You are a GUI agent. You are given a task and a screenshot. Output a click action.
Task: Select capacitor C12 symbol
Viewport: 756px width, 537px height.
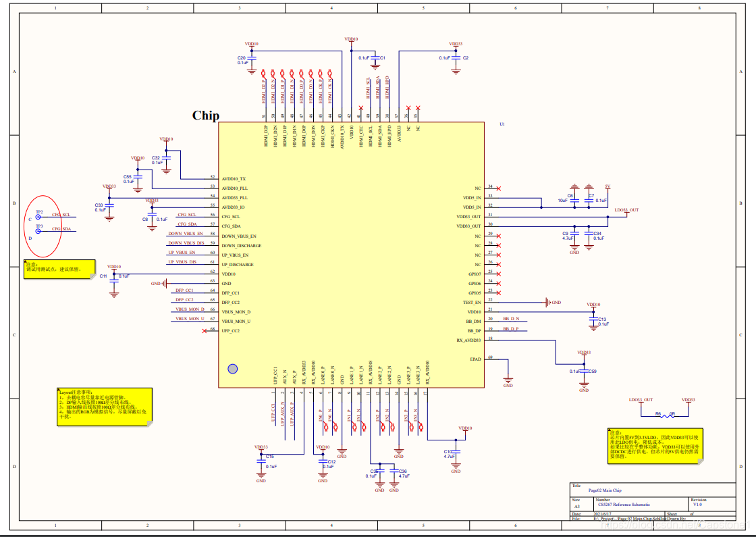coord(323,462)
